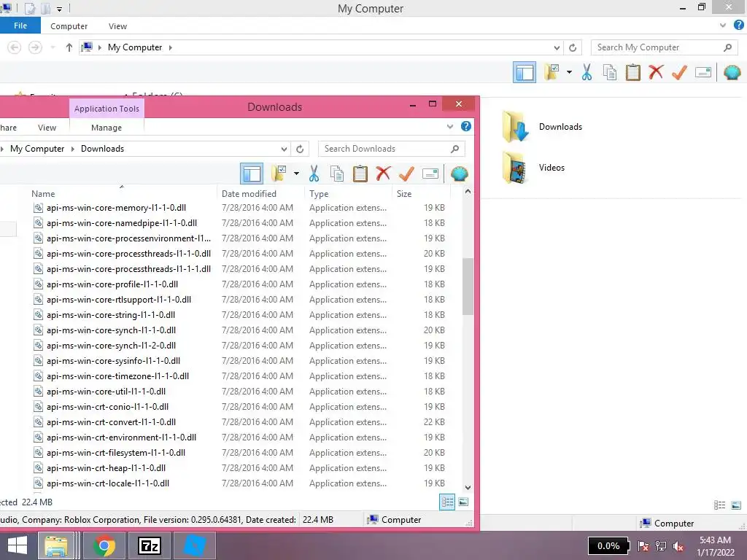Click scroll down arrow in Downloads list
747x560 pixels.
coord(468,488)
